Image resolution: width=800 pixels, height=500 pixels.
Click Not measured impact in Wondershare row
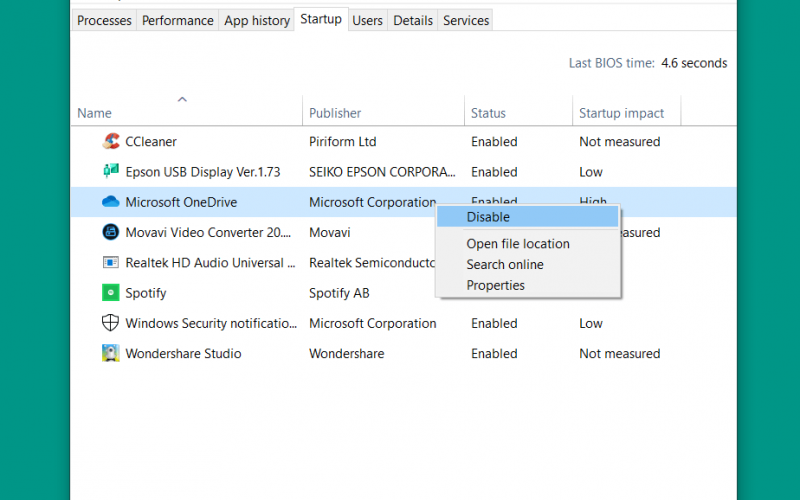(x=619, y=353)
